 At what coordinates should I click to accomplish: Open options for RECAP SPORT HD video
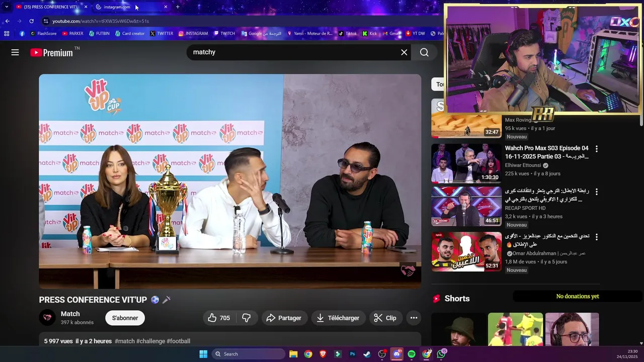click(x=597, y=192)
